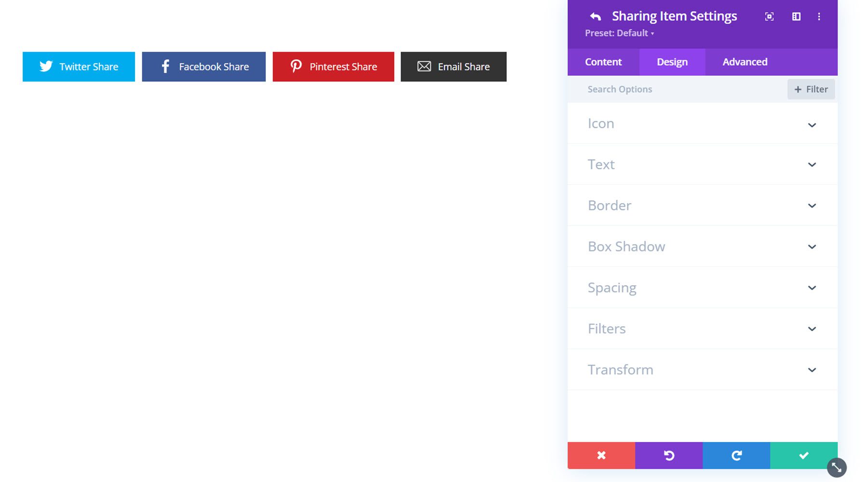Click the Filter button
Screen dimensions: 868x482
click(x=811, y=89)
